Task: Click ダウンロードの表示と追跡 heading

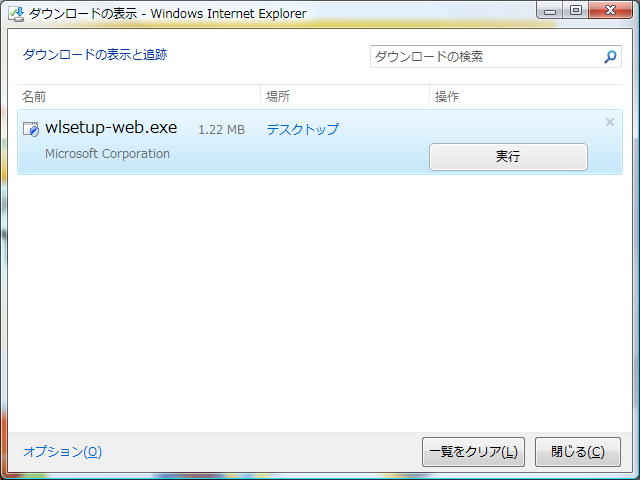Action: coord(95,54)
